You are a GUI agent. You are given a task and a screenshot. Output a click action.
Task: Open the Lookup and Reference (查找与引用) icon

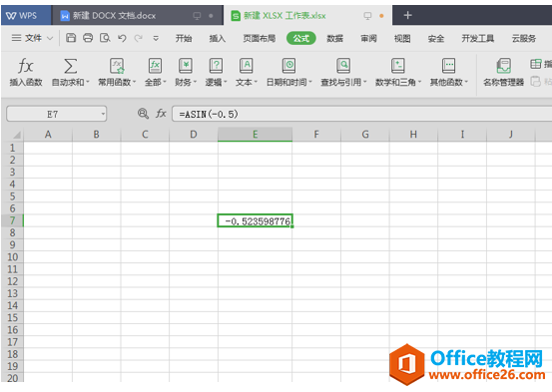pyautogui.click(x=343, y=66)
